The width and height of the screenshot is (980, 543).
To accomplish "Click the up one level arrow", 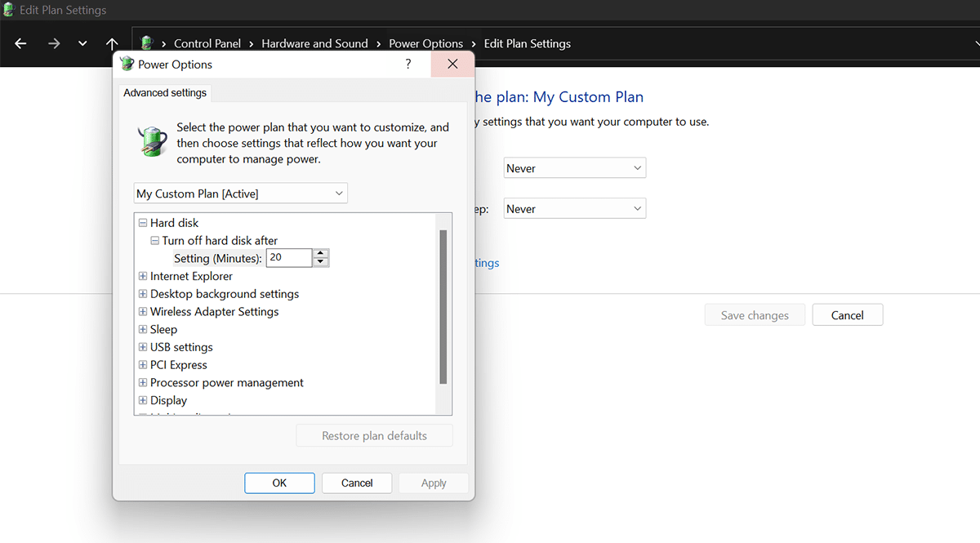I will point(112,43).
